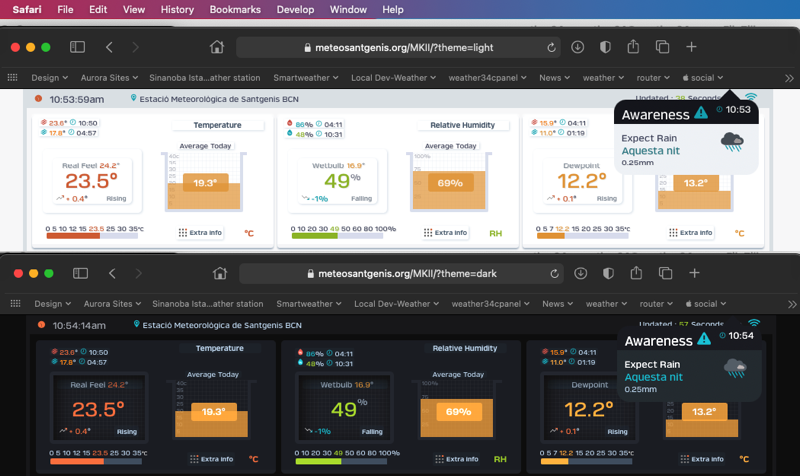This screenshot has width=800, height=476.
Task: Click dewpoint scale bar in dark page
Action: (586, 461)
